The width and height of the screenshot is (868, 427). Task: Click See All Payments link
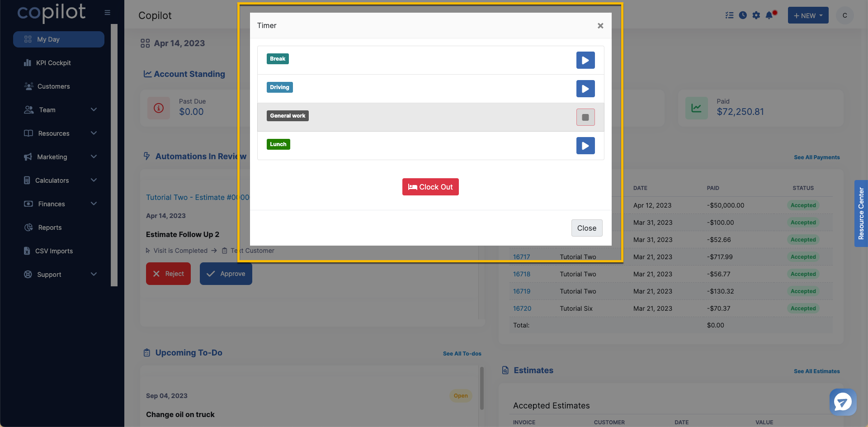(x=817, y=157)
